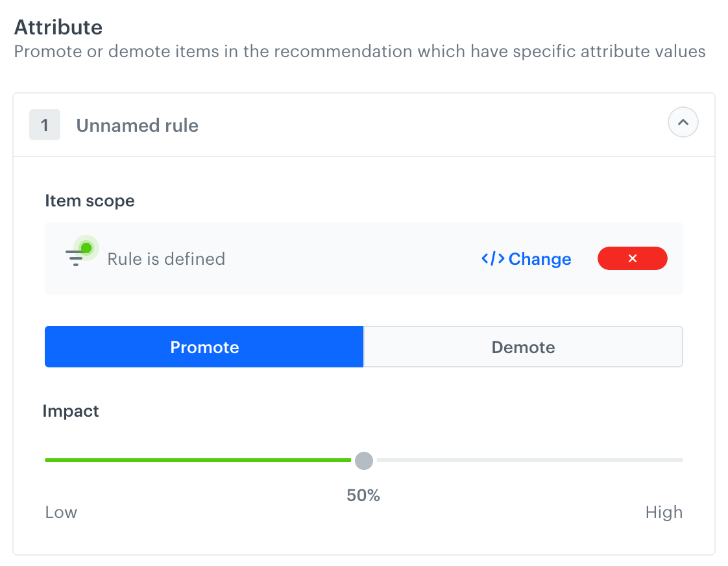Click the circular chevron icon on the rule header
This screenshot has width=728, height=566.
tap(683, 122)
